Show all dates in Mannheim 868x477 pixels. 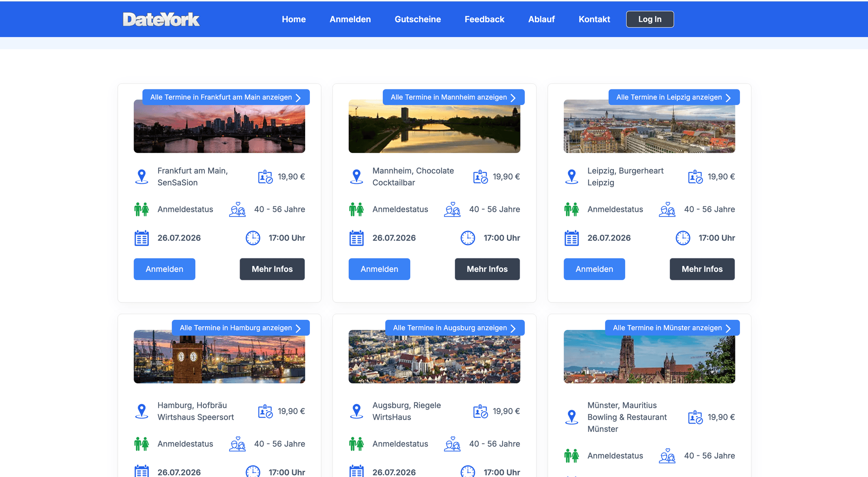(453, 97)
